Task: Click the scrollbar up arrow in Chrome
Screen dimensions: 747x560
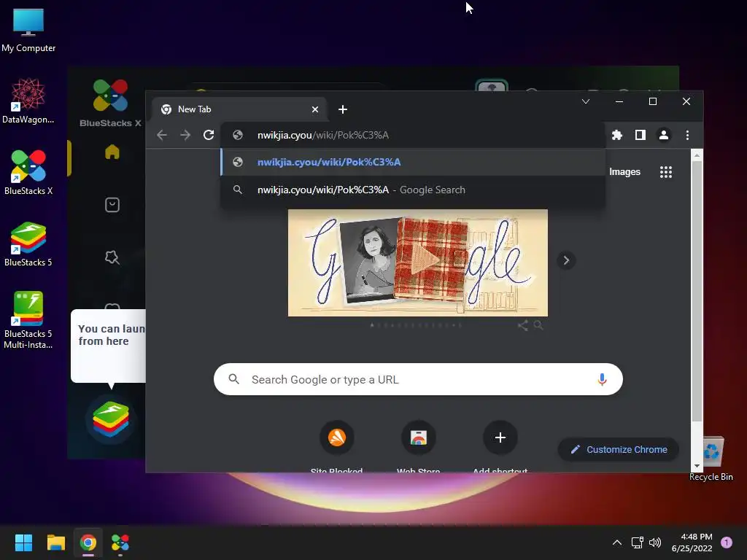Action: [x=697, y=155]
